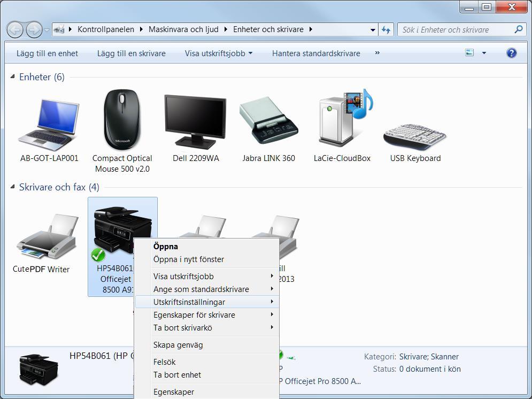Collapse the Enheter (6) group
The width and height of the screenshot is (532, 399).
[12, 76]
